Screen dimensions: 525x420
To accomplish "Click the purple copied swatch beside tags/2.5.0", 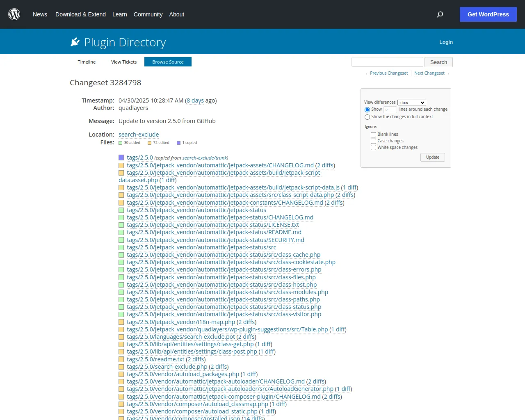I will pyautogui.click(x=121, y=157).
